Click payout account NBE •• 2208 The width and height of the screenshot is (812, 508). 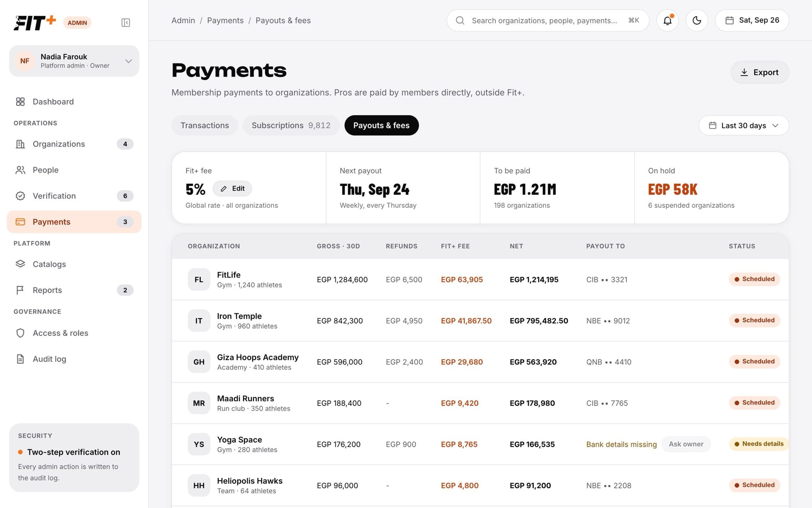609,486
